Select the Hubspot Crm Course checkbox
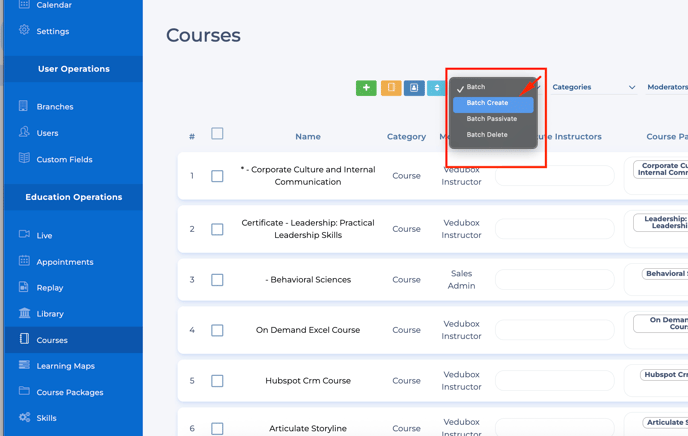 [217, 381]
